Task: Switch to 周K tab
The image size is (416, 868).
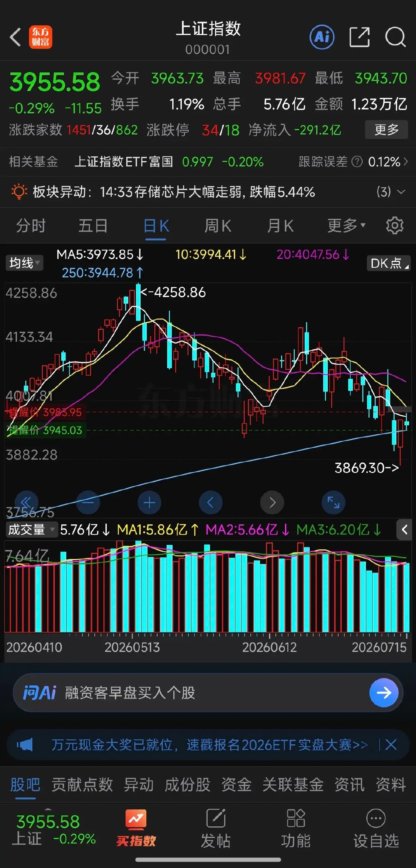Action: [x=218, y=226]
